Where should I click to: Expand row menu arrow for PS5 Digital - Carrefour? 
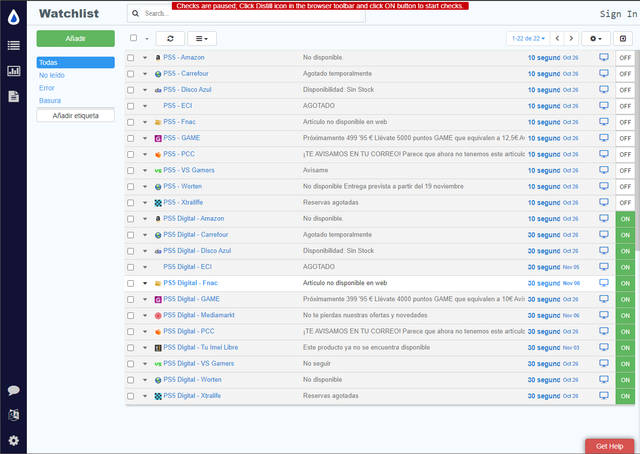(x=145, y=235)
